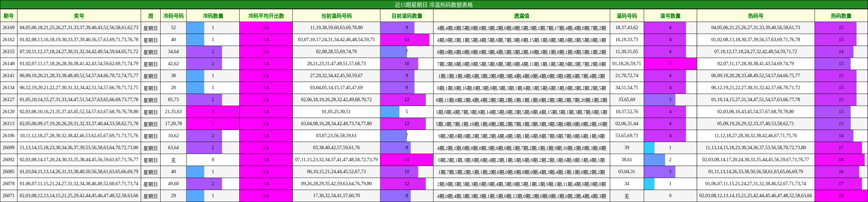Viewport: 868px width, 202px height.
Task: Click issue number 26099
Action: pos(9,148)
